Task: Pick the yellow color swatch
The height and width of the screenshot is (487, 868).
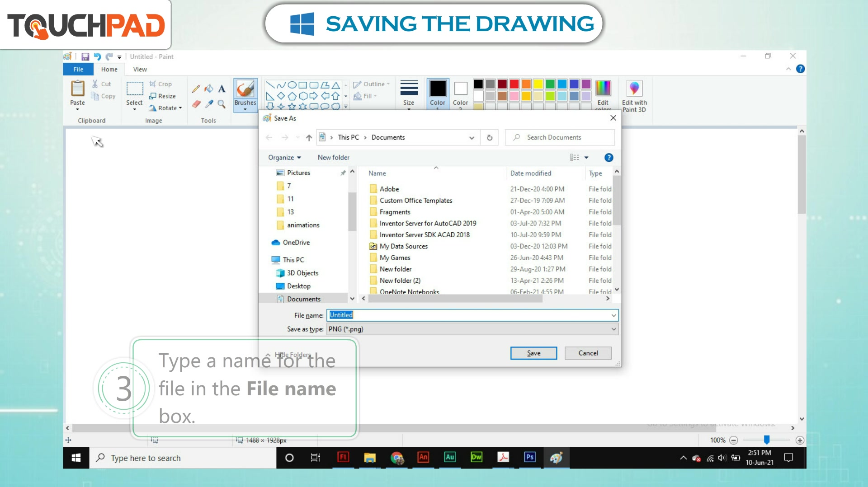Action: [x=538, y=84]
